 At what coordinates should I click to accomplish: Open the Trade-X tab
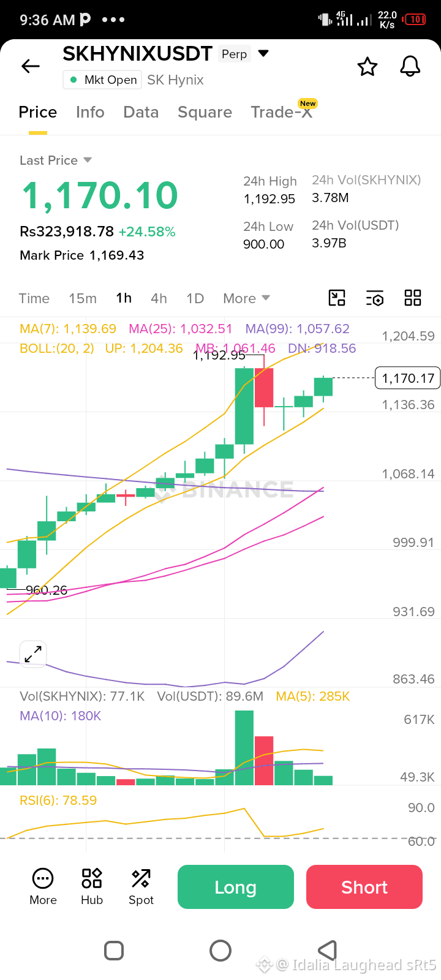coord(281,112)
